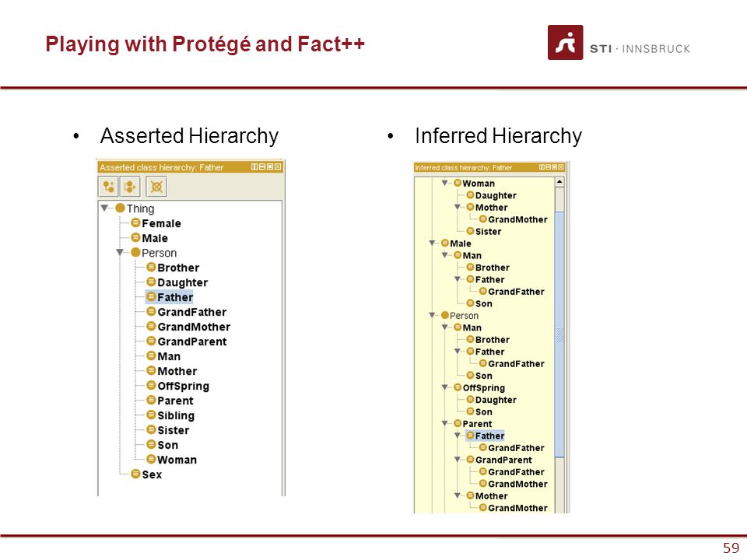Screen dimensions: 747x560
Task: Select Brother in Asserted hierarchy
Action: pos(178,268)
